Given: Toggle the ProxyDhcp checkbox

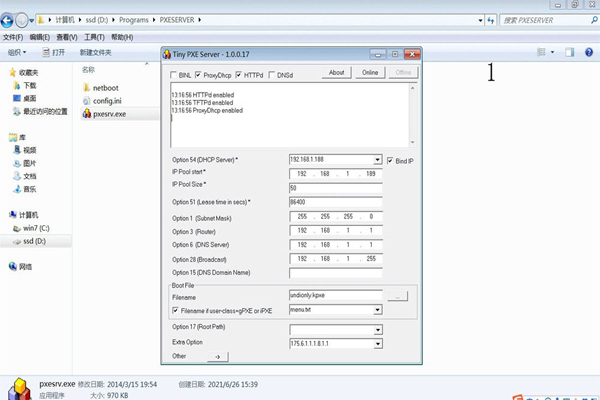Looking at the screenshot, I should 198,75.
